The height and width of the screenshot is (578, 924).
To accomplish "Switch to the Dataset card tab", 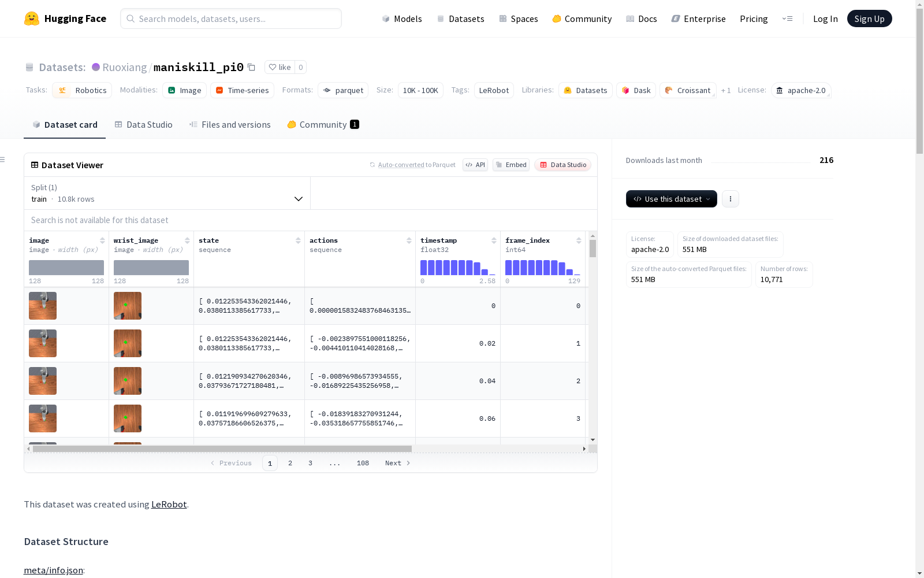I will 65,125.
